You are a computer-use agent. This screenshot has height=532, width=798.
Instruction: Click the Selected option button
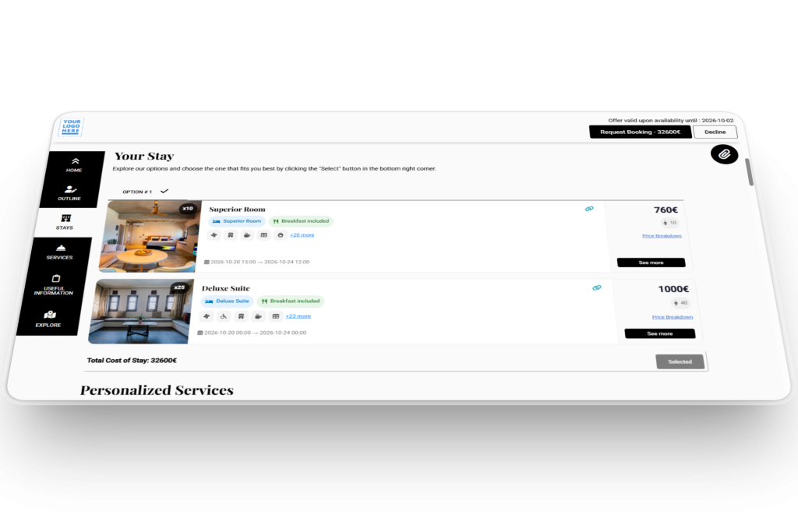click(680, 361)
